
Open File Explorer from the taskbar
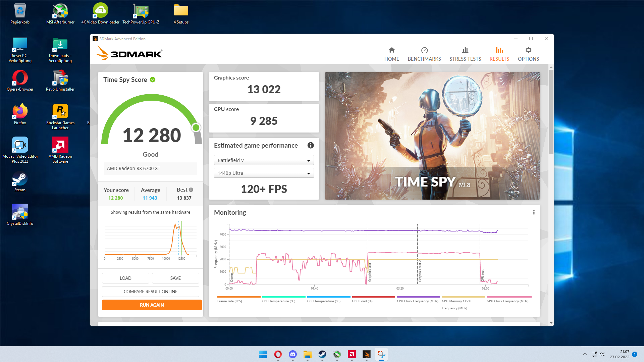coord(308,354)
